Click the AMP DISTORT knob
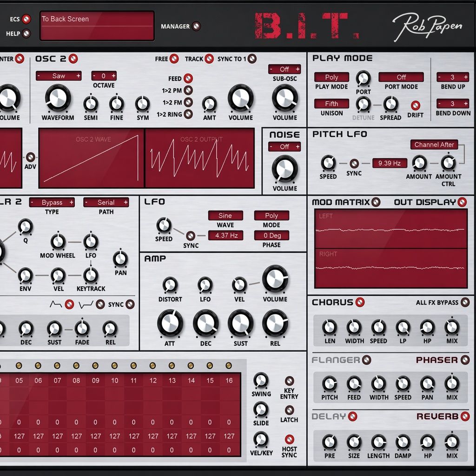 tap(170, 285)
